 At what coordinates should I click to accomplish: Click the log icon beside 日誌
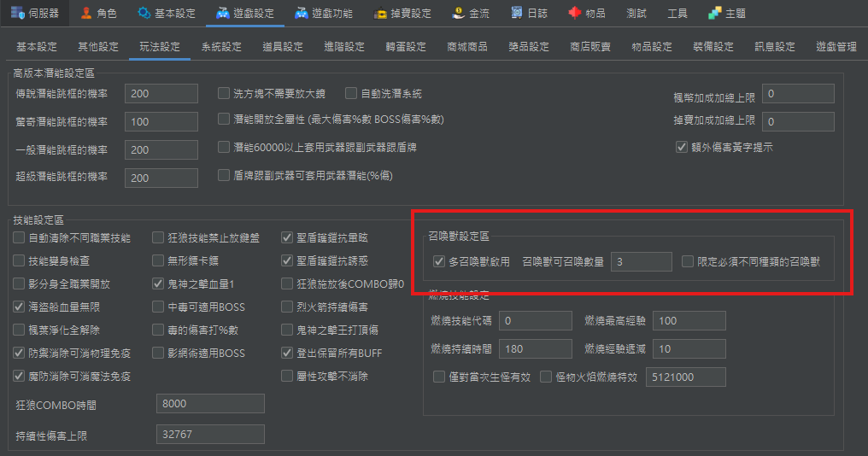[517, 13]
